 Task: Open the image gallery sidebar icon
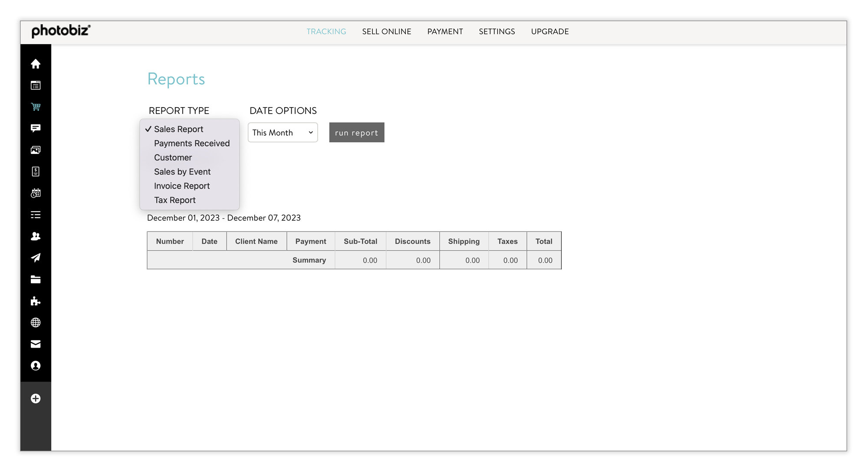[x=36, y=150]
